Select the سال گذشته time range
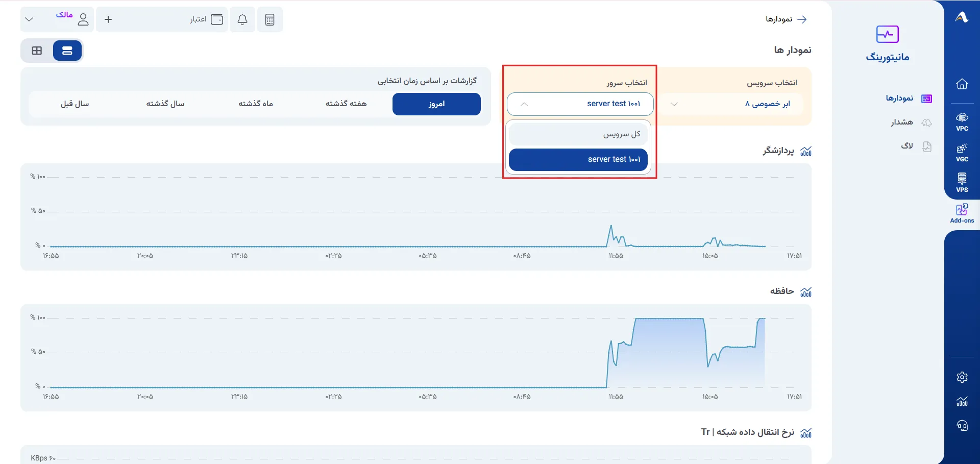The image size is (980, 464). 165,104
